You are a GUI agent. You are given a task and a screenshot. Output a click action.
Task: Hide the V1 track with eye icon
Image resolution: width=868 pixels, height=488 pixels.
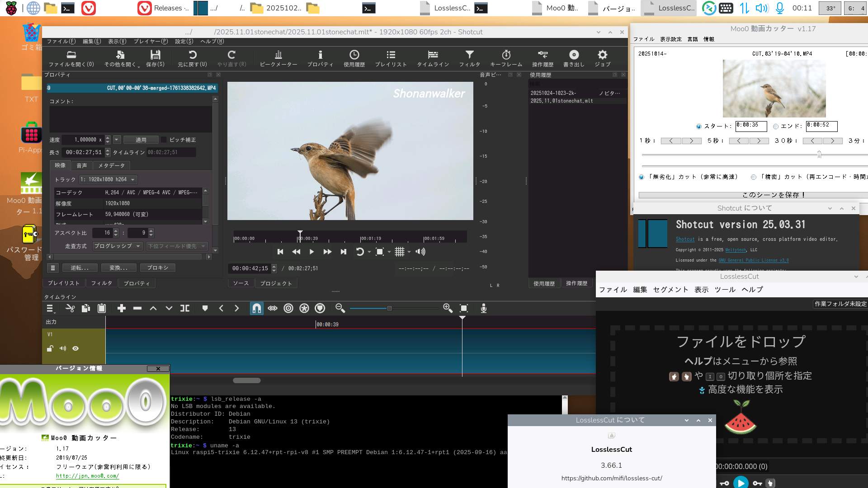click(x=75, y=348)
